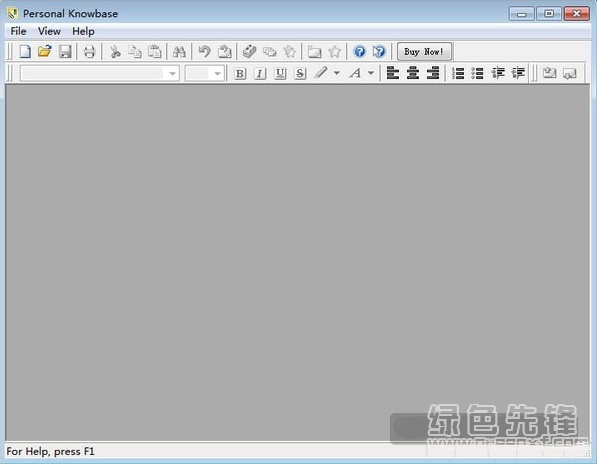Click the font toolbar's gripper handle
The width and height of the screenshot is (597, 464).
point(10,73)
